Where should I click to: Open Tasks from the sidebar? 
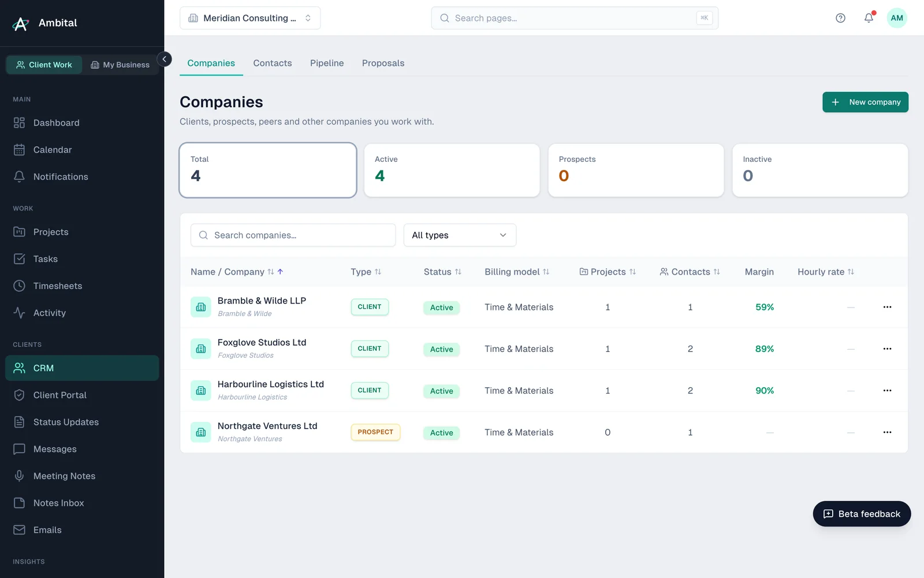[82, 259]
